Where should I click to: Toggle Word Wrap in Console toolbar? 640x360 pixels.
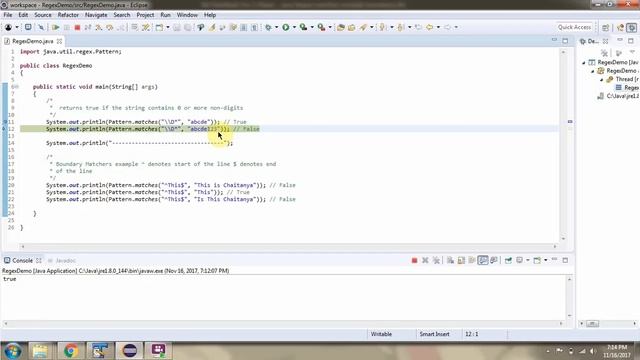[472, 260]
